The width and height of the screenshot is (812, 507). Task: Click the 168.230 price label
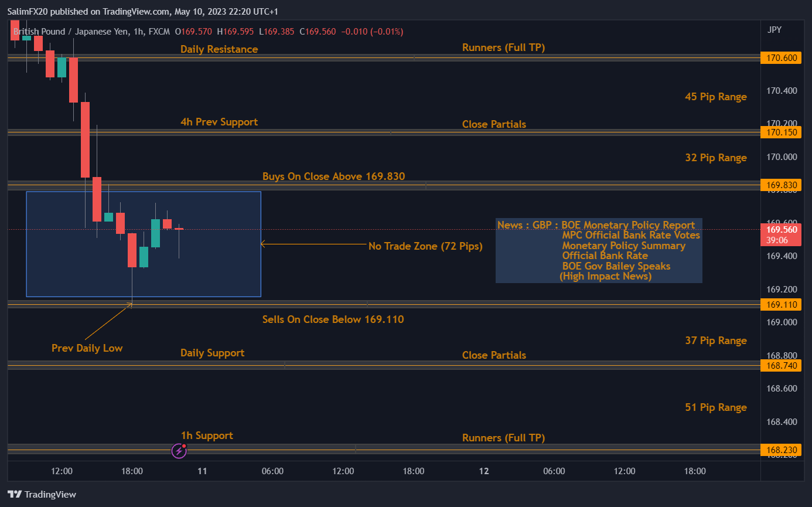click(780, 450)
